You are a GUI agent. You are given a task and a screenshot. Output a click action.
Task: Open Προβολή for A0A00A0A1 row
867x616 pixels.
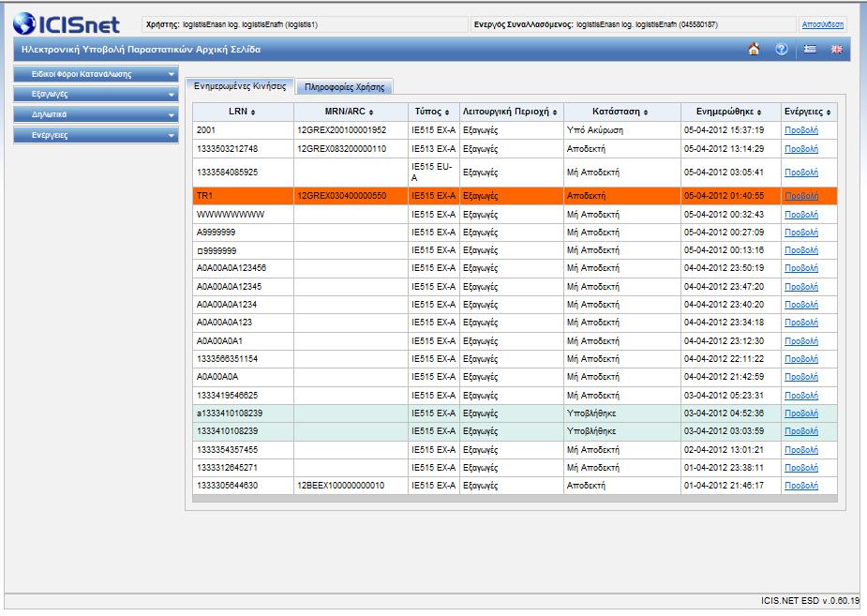click(801, 341)
